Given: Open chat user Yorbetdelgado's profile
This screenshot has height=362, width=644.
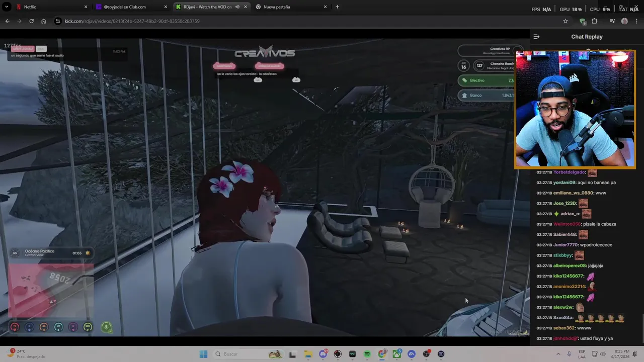Looking at the screenshot, I should pos(569,172).
